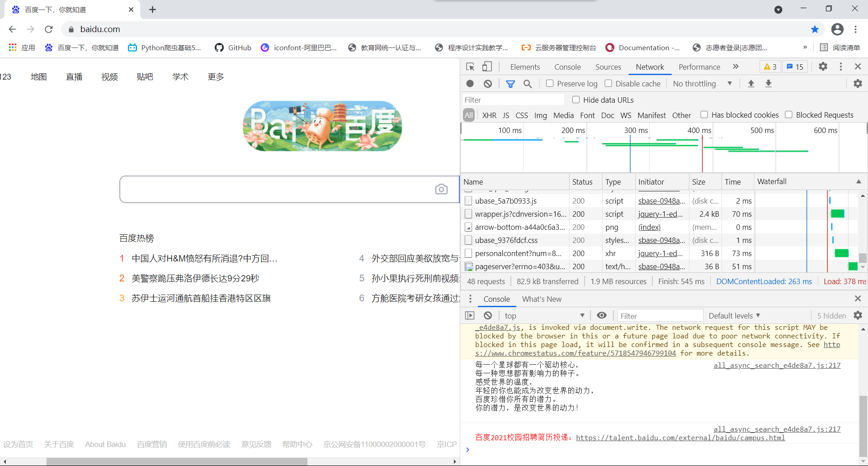Screen dimensions: 868x466
Task: Open hot topic 苏伊士运河通航首船
Action: click(x=201, y=298)
